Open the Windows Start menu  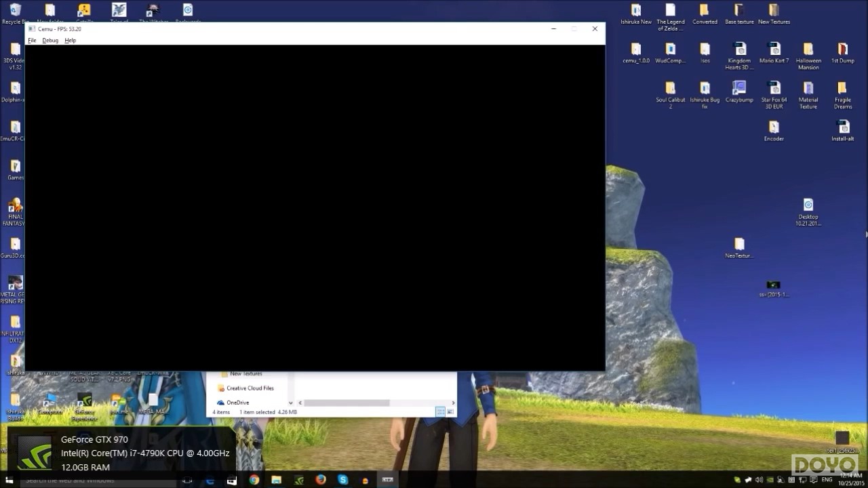pos(9,480)
